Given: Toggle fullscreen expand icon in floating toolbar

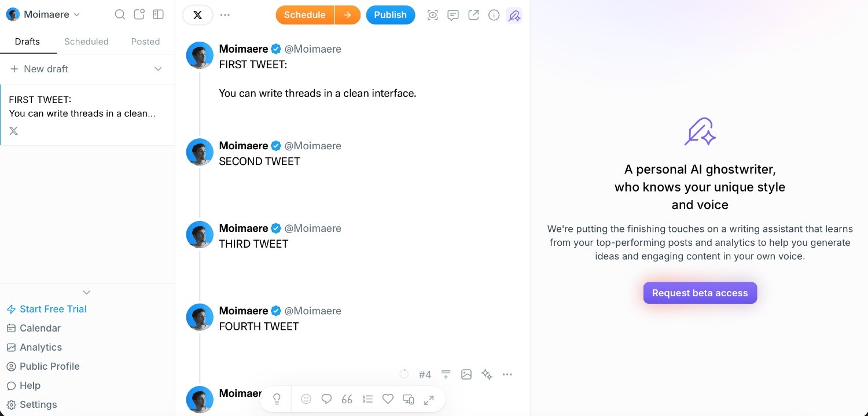Looking at the screenshot, I should click(x=429, y=399).
